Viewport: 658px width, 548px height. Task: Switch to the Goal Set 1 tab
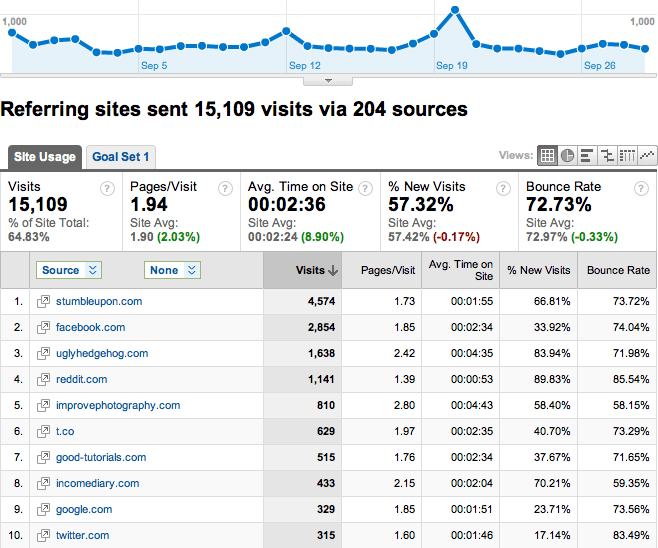coord(120,157)
